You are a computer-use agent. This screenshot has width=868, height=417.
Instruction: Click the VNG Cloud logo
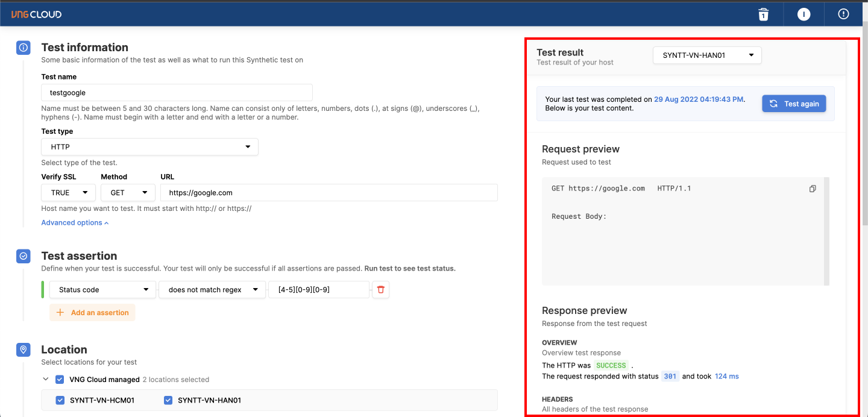tap(36, 14)
